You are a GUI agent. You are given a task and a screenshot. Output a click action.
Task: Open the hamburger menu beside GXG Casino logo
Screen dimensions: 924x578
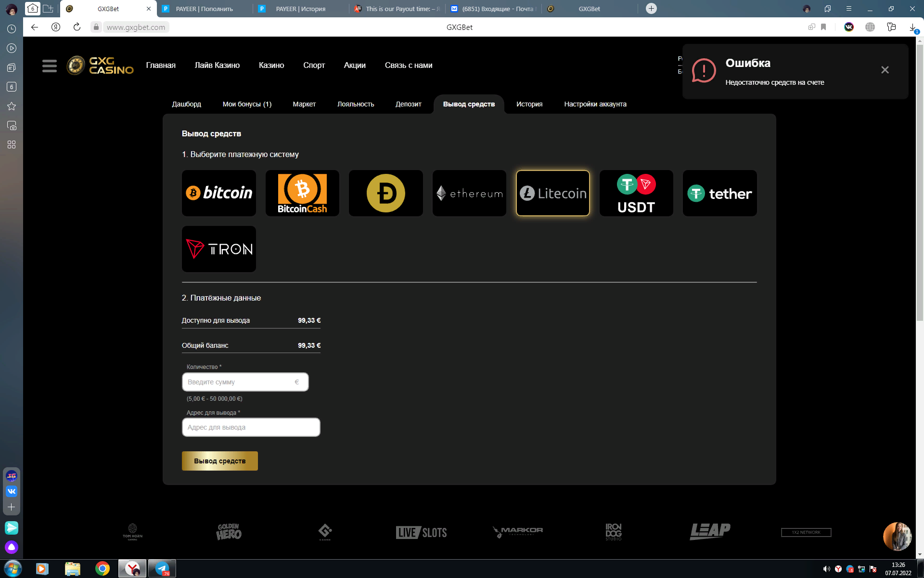pos(50,66)
